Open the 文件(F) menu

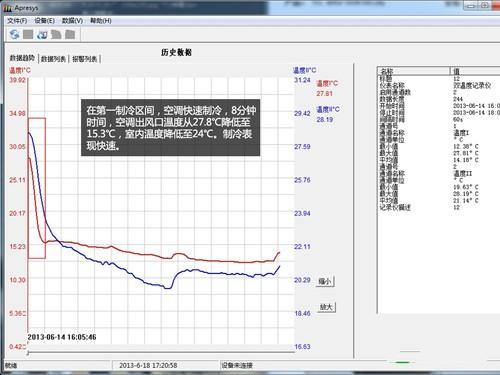pos(17,21)
